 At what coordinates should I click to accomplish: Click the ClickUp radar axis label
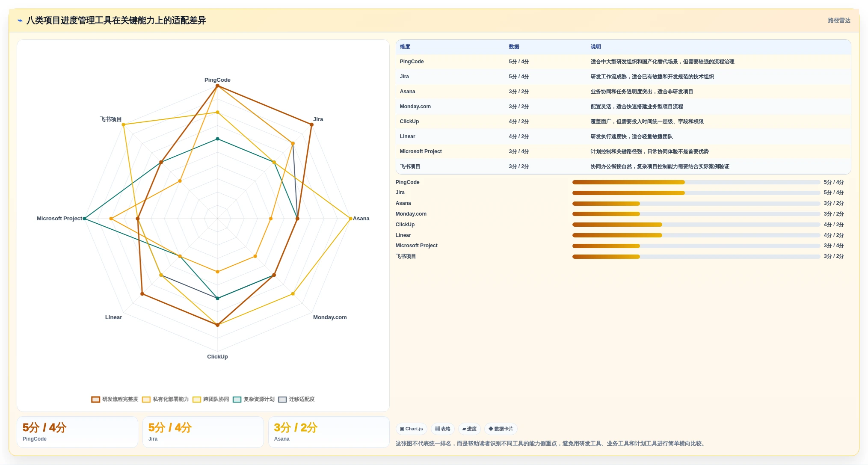coord(217,357)
